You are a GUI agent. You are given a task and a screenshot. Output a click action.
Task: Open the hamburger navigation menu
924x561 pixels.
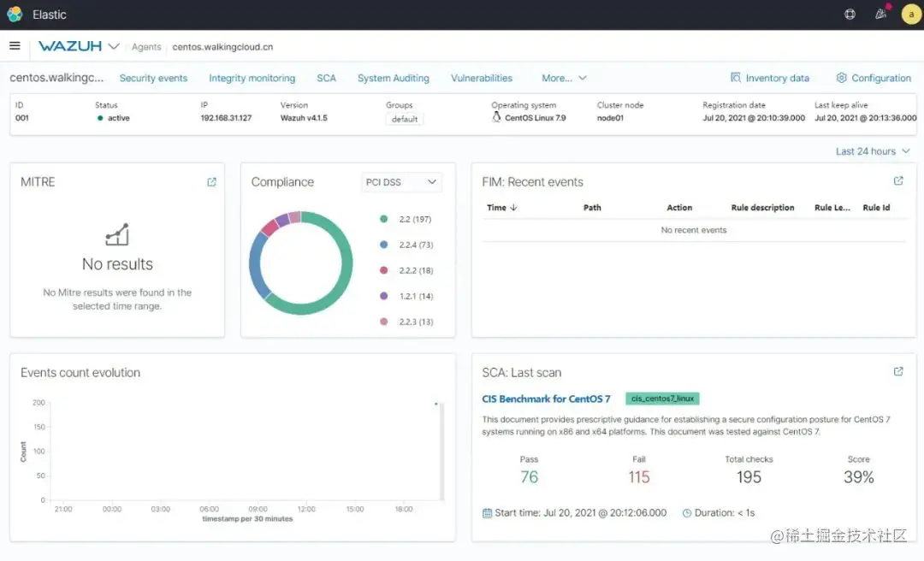15,46
